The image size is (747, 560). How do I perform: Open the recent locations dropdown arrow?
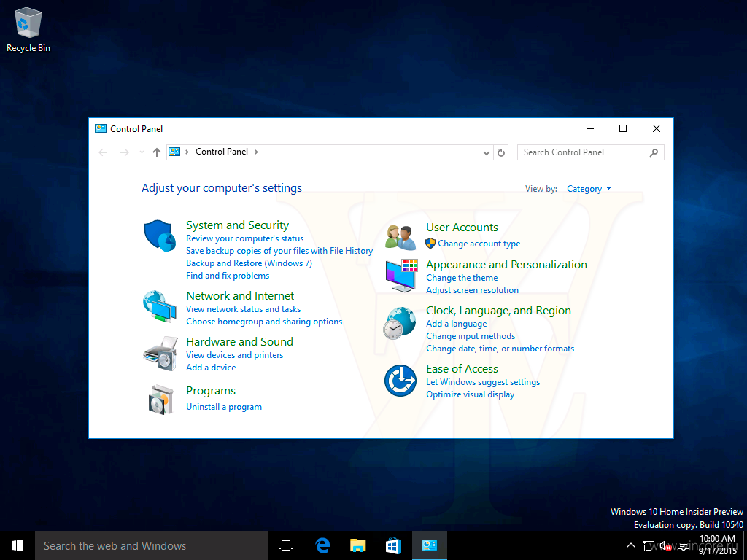(142, 152)
